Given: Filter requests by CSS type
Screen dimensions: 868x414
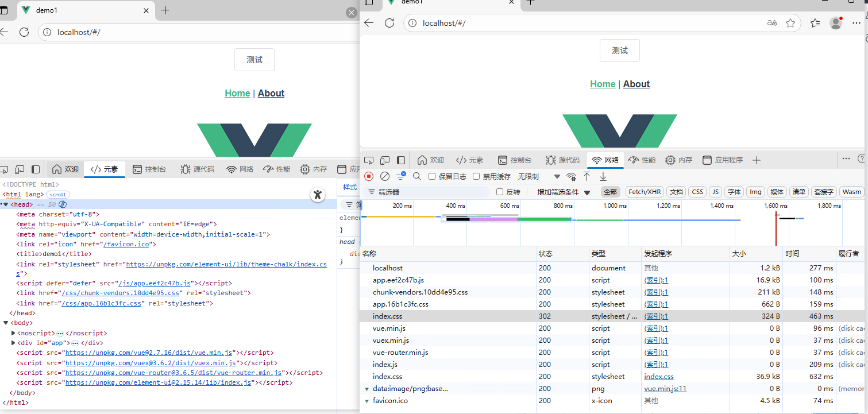Looking at the screenshot, I should point(697,192).
